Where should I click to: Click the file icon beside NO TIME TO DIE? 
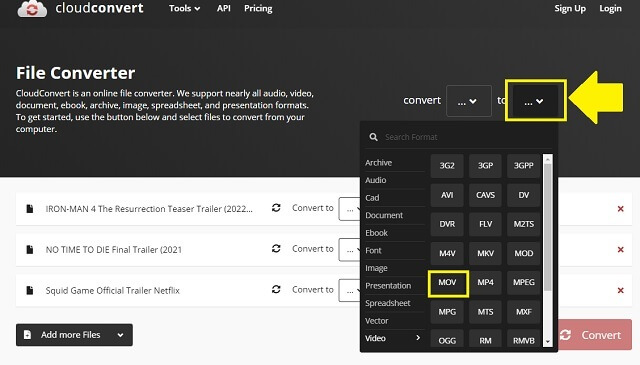point(29,249)
